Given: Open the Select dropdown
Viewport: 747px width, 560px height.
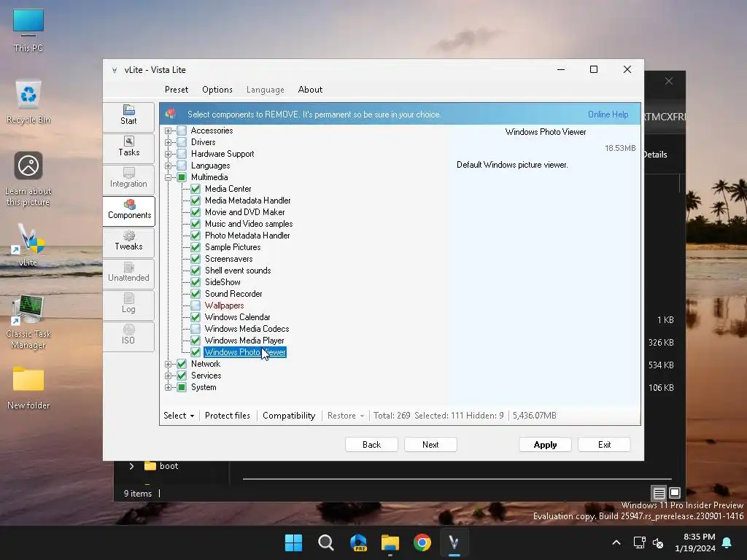Looking at the screenshot, I should [179, 416].
